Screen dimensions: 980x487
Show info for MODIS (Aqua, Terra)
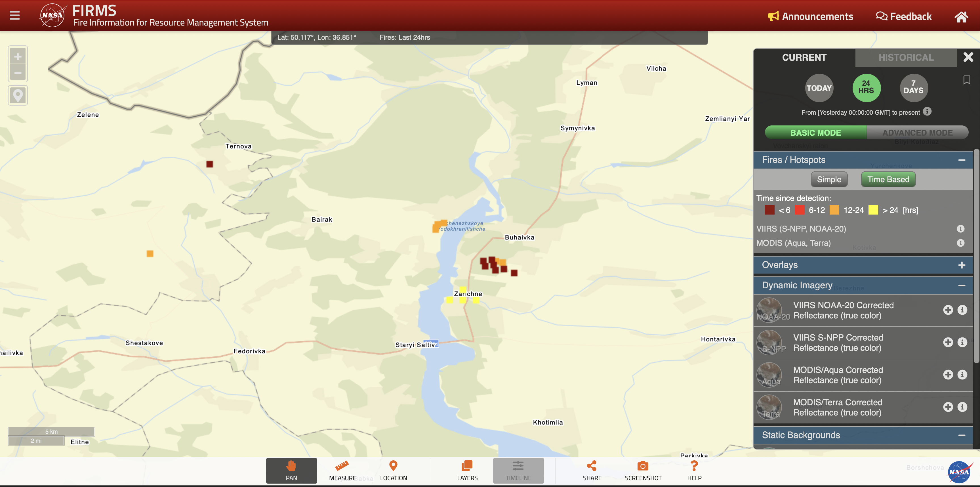(x=961, y=243)
